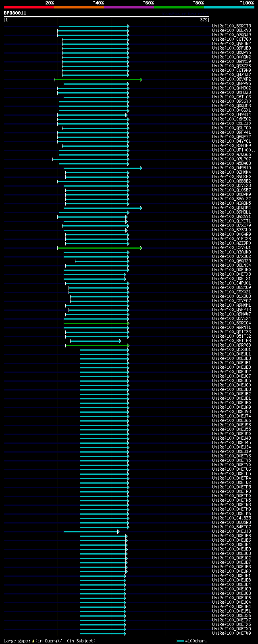Open hit UniRef100_B9MX39
The height and width of the screenshot is (644, 258).
tap(231, 62)
